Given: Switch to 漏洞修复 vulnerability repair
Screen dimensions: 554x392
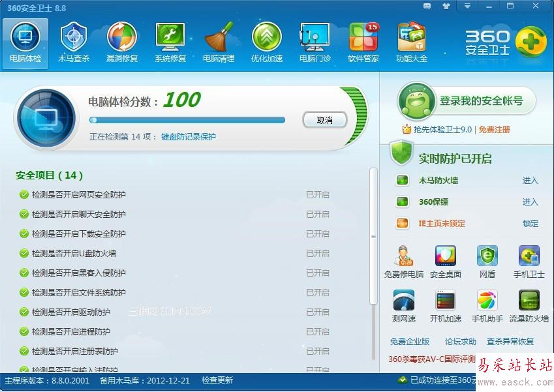Looking at the screenshot, I should [122, 44].
